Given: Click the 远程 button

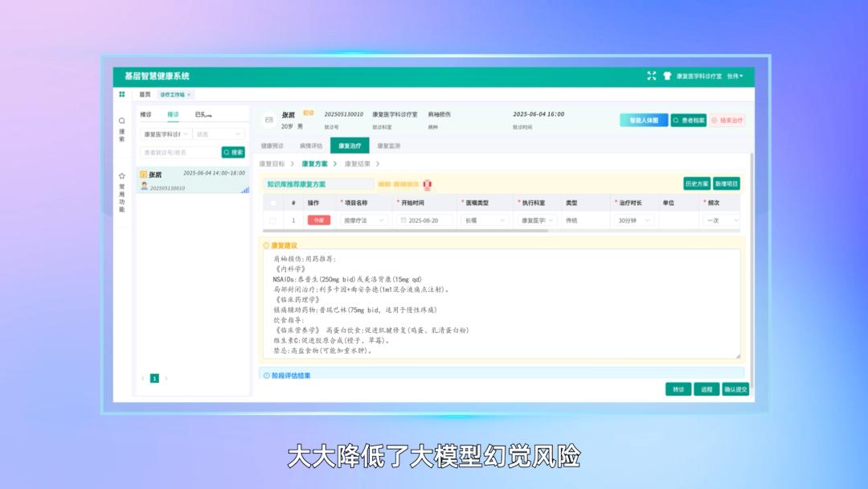Looking at the screenshot, I should point(706,389).
